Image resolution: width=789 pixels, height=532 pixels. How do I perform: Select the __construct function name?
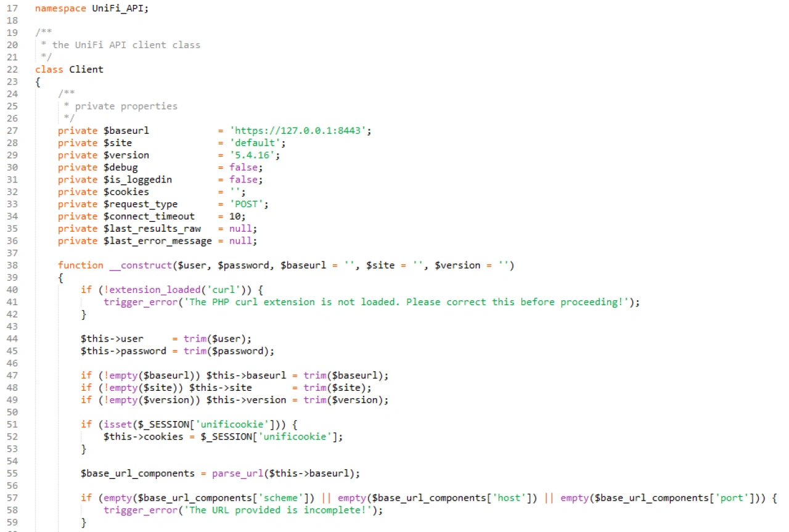click(x=140, y=265)
